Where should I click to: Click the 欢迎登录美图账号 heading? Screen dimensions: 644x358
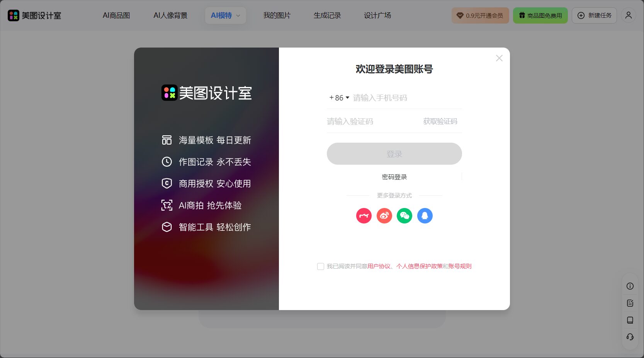(394, 69)
